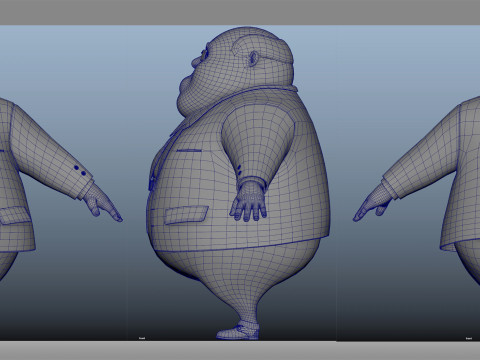Click the camera label under center viewport
The height and width of the screenshot is (360, 480).
(x=142, y=338)
